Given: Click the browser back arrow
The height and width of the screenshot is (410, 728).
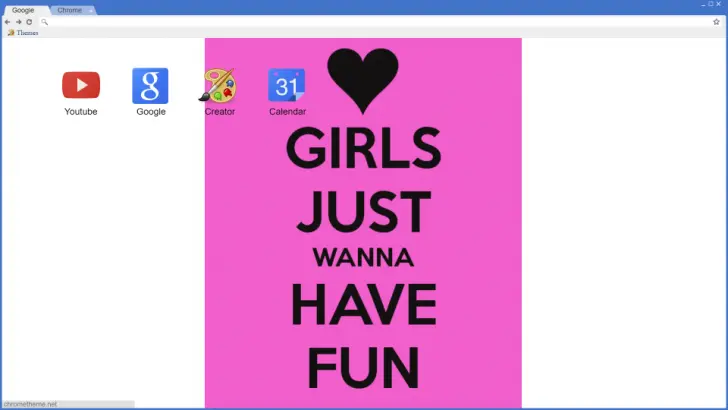Looking at the screenshot, I should click(x=8, y=21).
